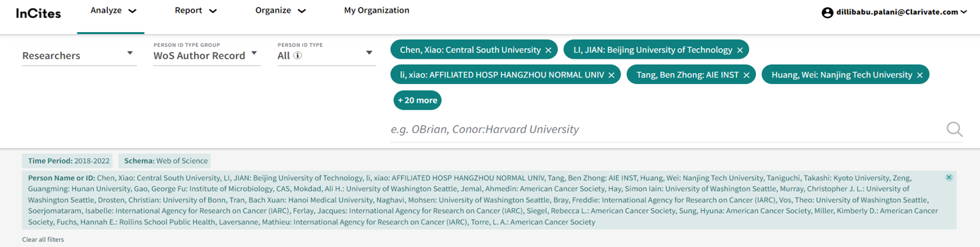980x247 pixels.
Task: Expand the Person ID Type All dropdown
Action: click(326, 55)
